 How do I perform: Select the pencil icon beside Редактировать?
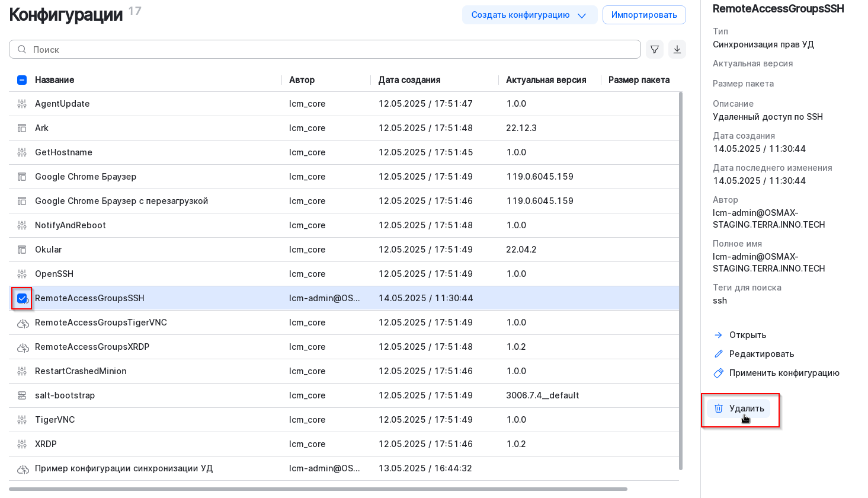click(x=718, y=353)
